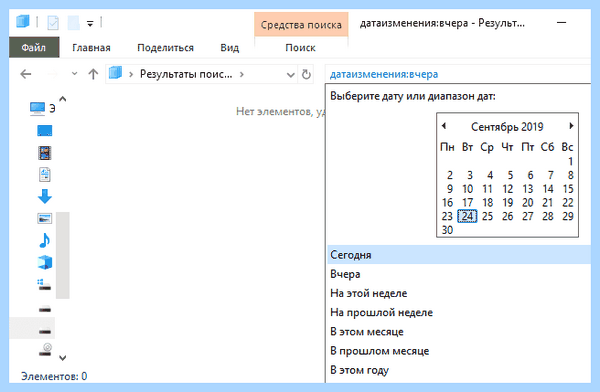Select the Windows system drive icon

(x=44, y=284)
